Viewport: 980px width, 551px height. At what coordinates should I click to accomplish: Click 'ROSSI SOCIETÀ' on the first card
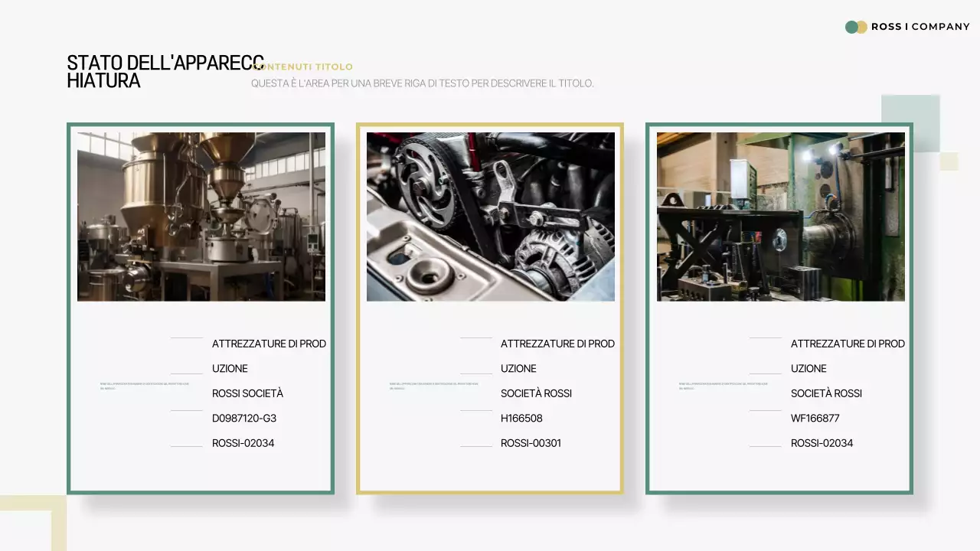pos(247,393)
